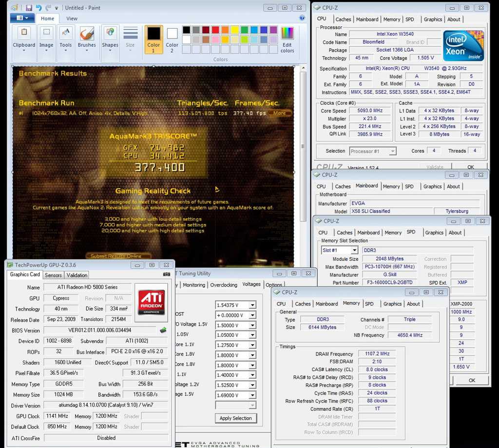This screenshot has width=499, height=448.
Task: Switch to Monitoring tab in EVGA Tuning Utility
Action: pyautogui.click(x=194, y=285)
